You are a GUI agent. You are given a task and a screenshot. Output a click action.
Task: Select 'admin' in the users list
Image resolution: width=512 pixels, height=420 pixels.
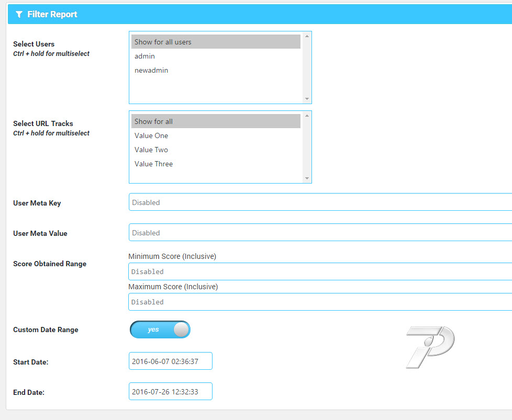[x=216, y=56]
